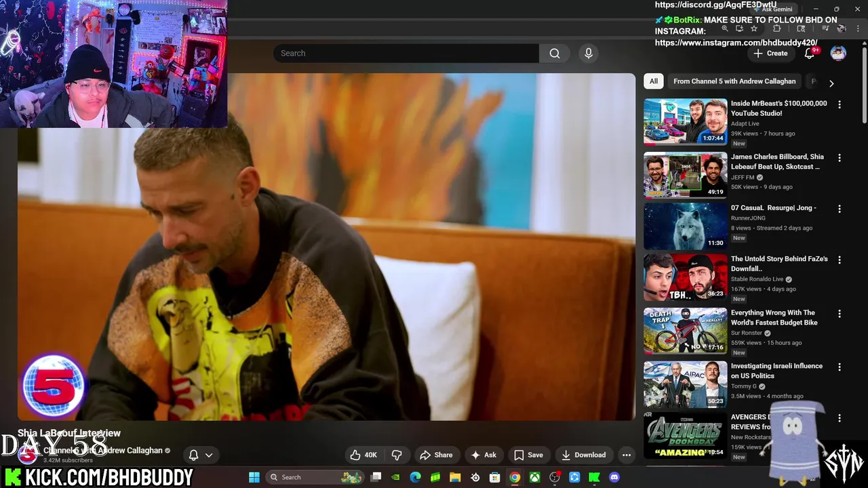Show next suggestion chips arrow
The image size is (868, 488).
coord(831,83)
